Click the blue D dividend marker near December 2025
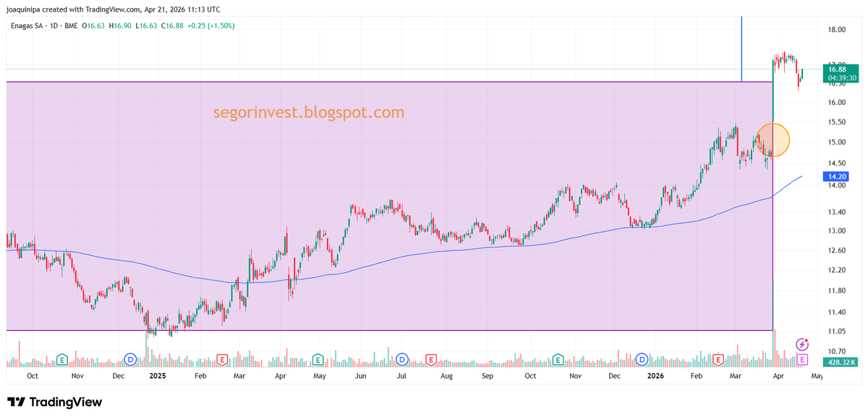Screen dimensions: 868x420 pyautogui.click(x=641, y=359)
